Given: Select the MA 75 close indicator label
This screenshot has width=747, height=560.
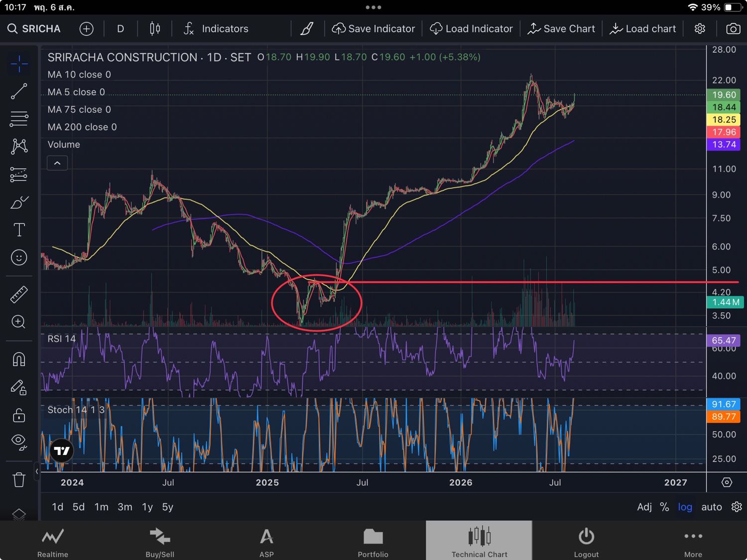Looking at the screenshot, I should [x=79, y=110].
